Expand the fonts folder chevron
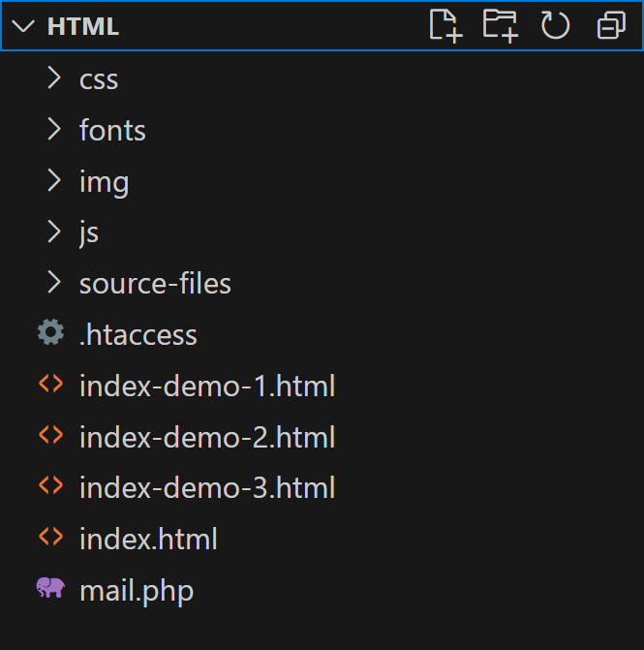This screenshot has height=650, width=644. (x=54, y=129)
